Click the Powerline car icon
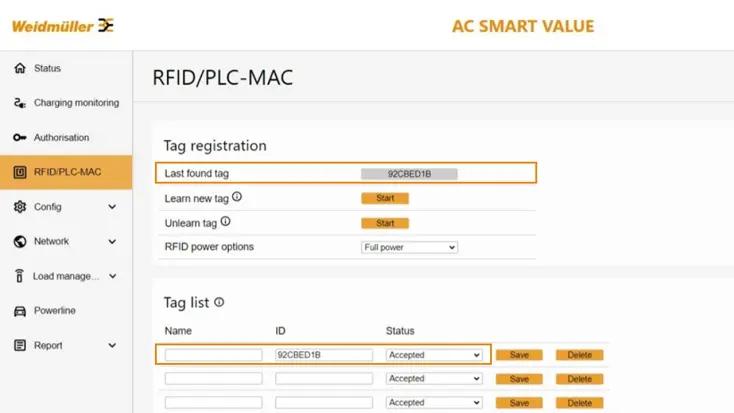Screen dimensions: 734x413 pyautogui.click(x=19, y=311)
